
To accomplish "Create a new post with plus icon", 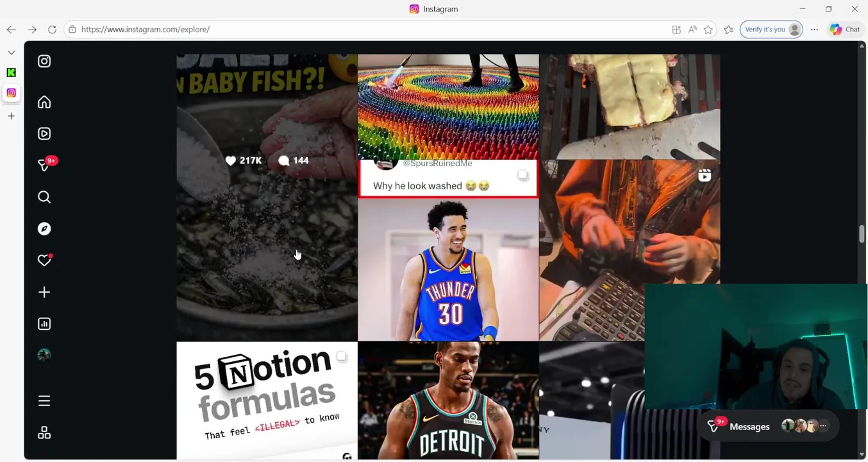I will pos(44,292).
